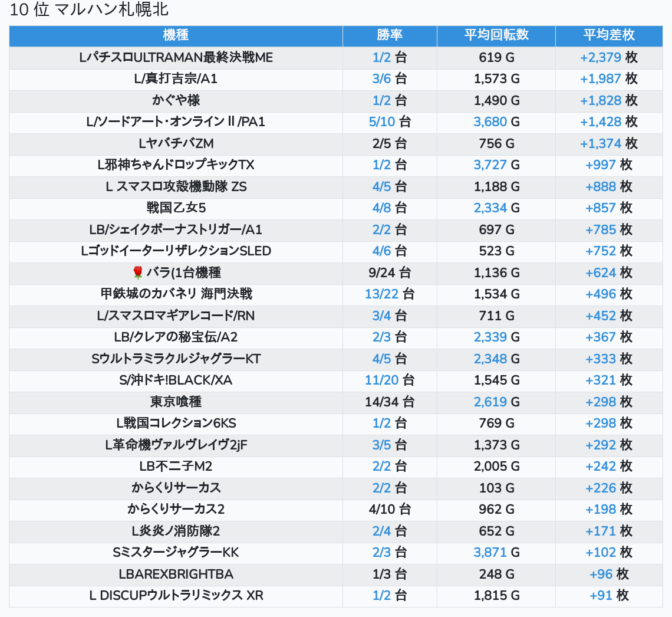Click the 13/22 台 win rate cell
The image size is (672, 617).
(x=390, y=294)
